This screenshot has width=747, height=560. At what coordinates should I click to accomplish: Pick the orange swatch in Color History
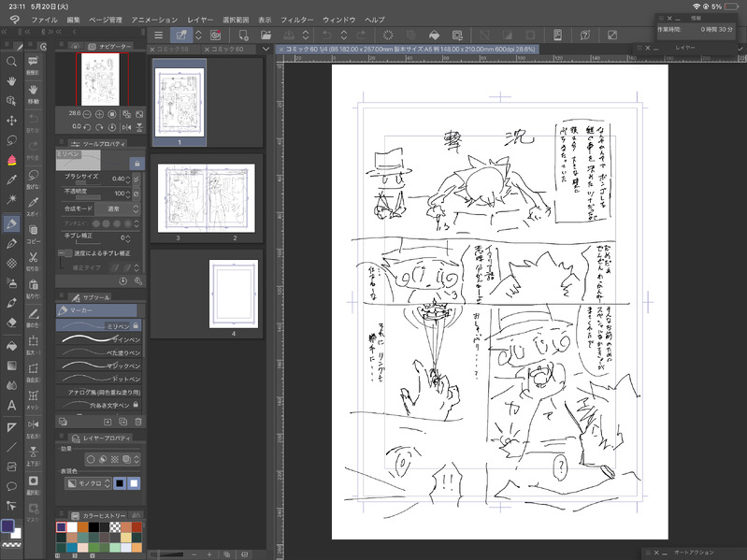pos(83,526)
